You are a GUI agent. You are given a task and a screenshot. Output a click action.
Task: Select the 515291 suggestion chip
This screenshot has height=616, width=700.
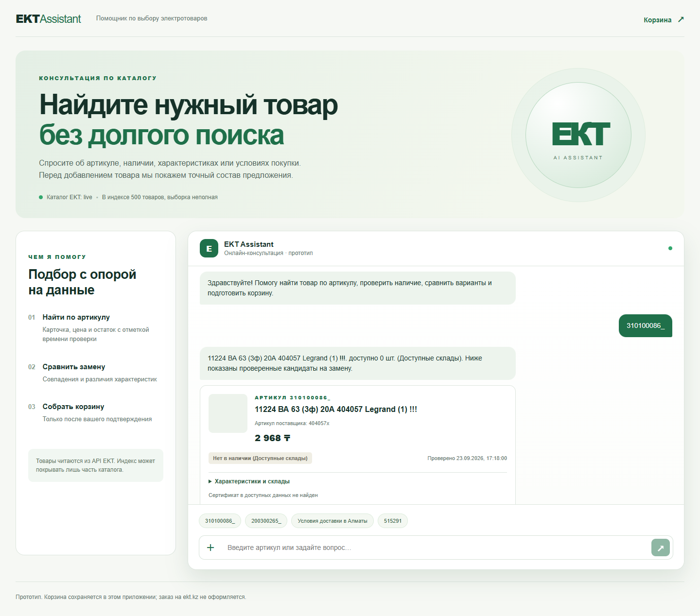tap(393, 521)
